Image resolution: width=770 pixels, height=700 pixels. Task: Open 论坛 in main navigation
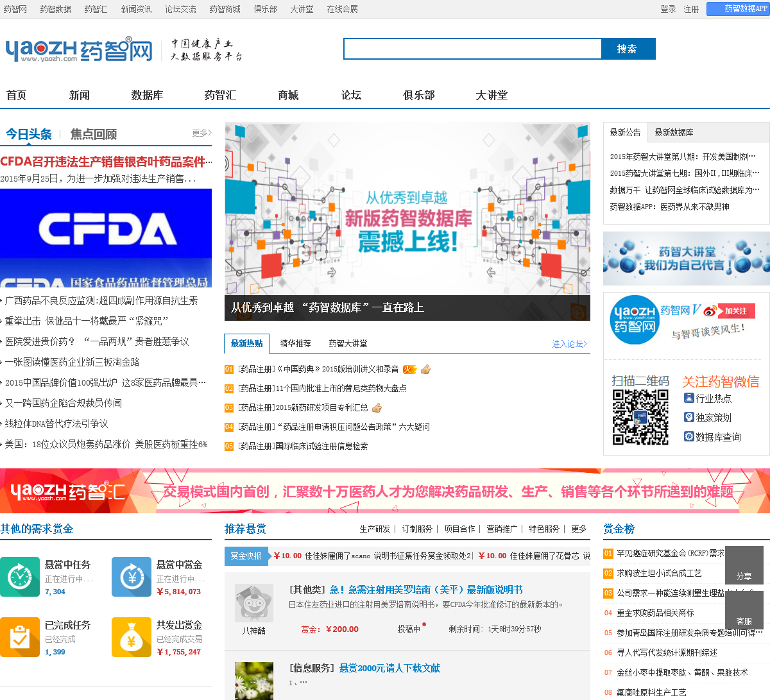351,95
